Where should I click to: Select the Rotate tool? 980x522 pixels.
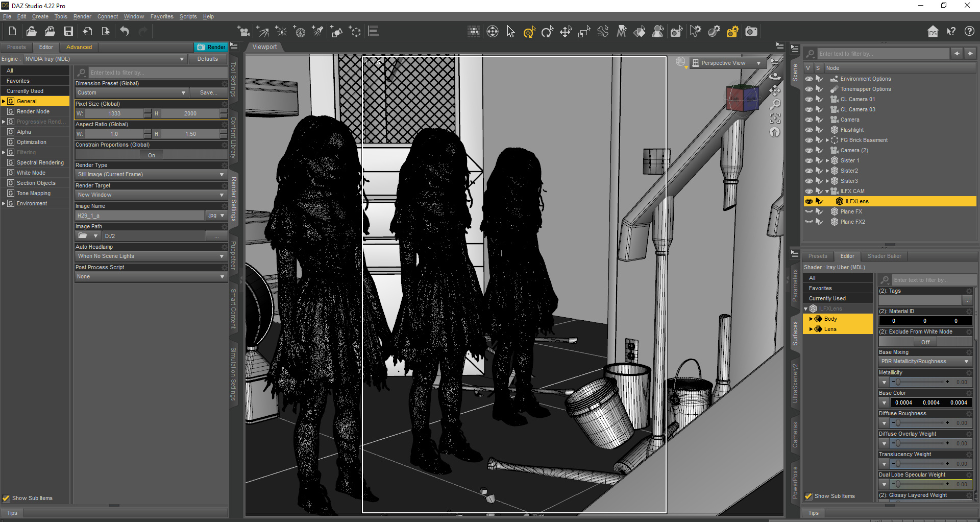548,32
